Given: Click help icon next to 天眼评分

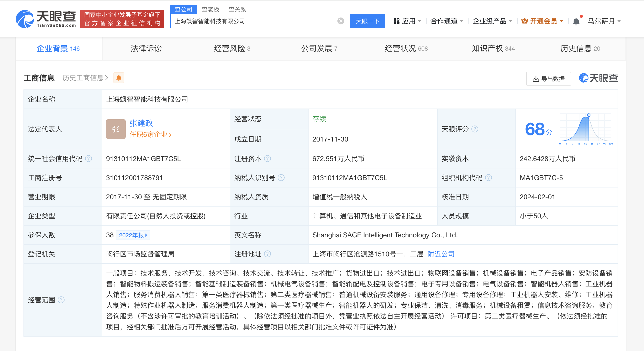Looking at the screenshot, I should [x=475, y=129].
